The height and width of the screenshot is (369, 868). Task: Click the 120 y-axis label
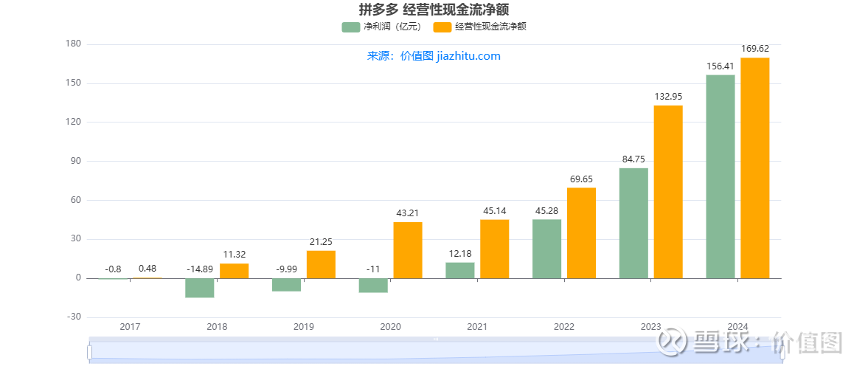pyautogui.click(x=74, y=122)
